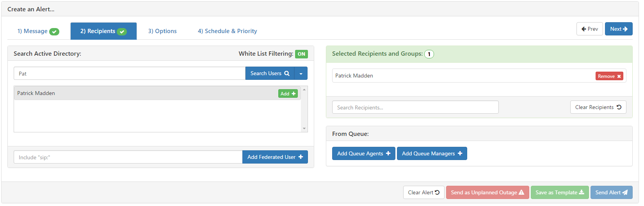
Task: Click the download icon on Save as Template
Action: pos(582,192)
